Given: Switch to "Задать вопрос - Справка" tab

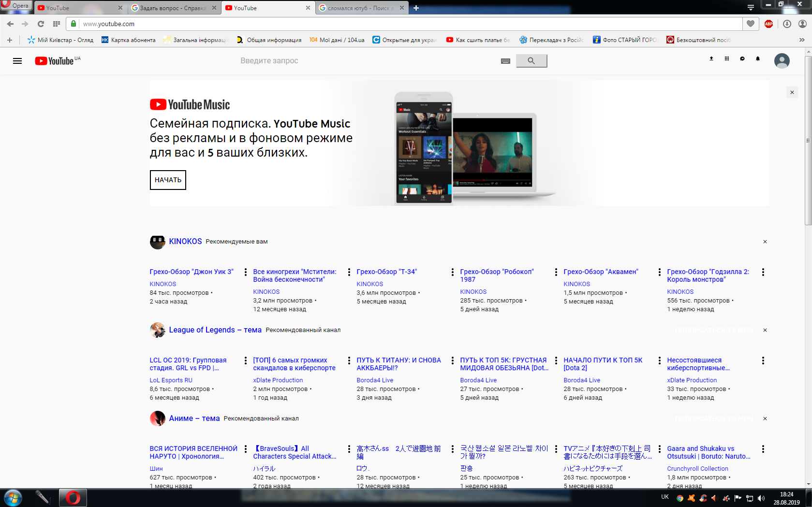Looking at the screenshot, I should pyautogui.click(x=173, y=8).
